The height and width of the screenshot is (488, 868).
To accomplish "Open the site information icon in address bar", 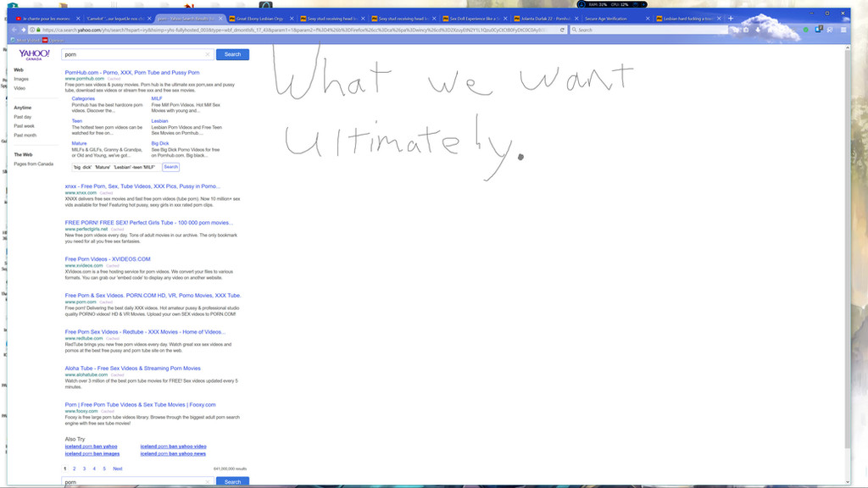I will [32, 30].
